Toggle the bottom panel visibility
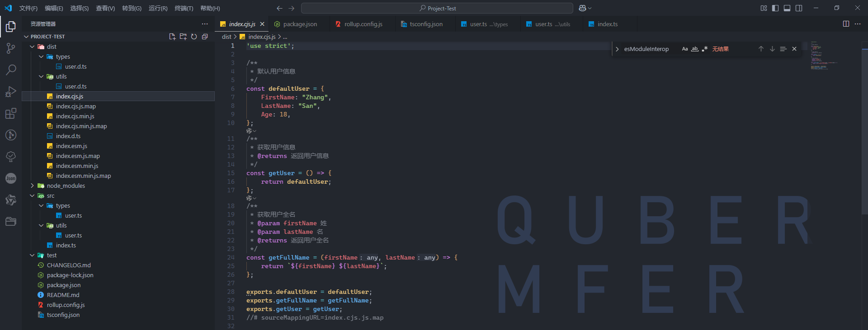868x330 pixels. (x=787, y=8)
